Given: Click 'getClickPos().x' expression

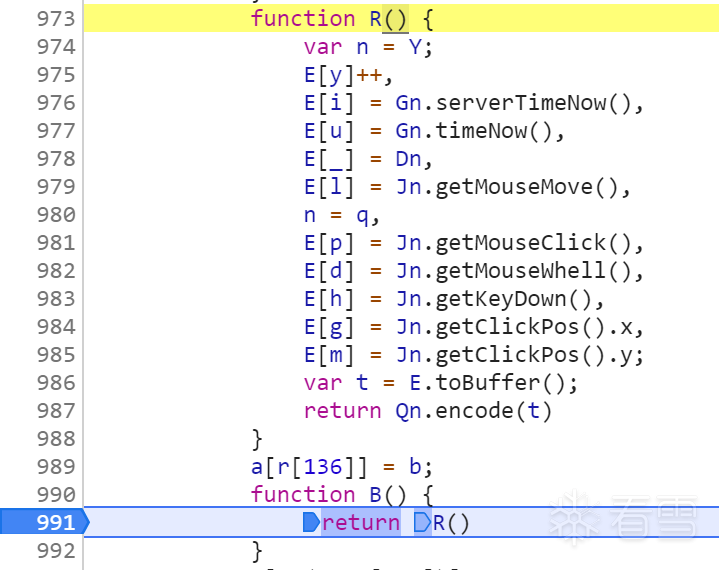Looking at the screenshot, I should (534, 327).
